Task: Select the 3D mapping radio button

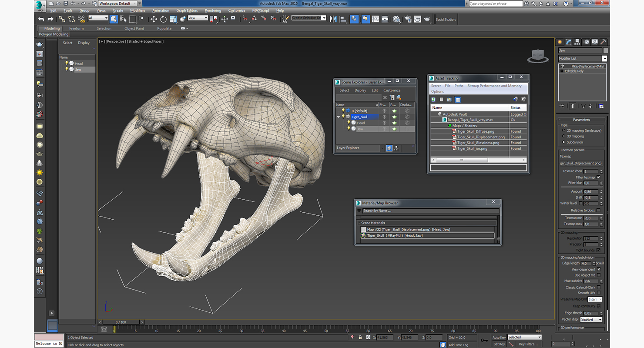Action: pos(564,136)
